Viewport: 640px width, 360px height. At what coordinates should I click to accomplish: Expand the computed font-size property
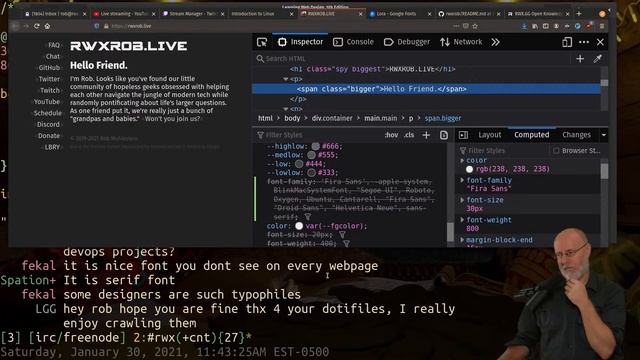pos(462,200)
